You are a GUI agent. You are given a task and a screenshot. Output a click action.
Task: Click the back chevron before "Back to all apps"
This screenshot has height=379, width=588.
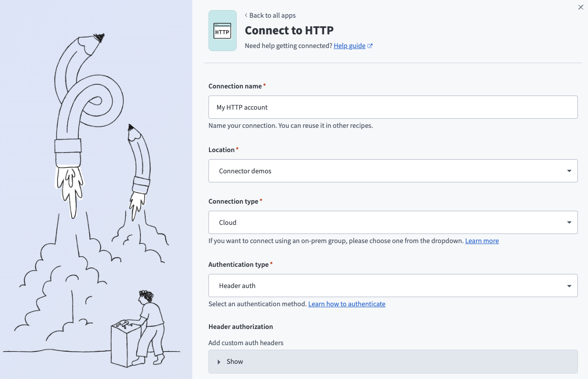(x=246, y=15)
